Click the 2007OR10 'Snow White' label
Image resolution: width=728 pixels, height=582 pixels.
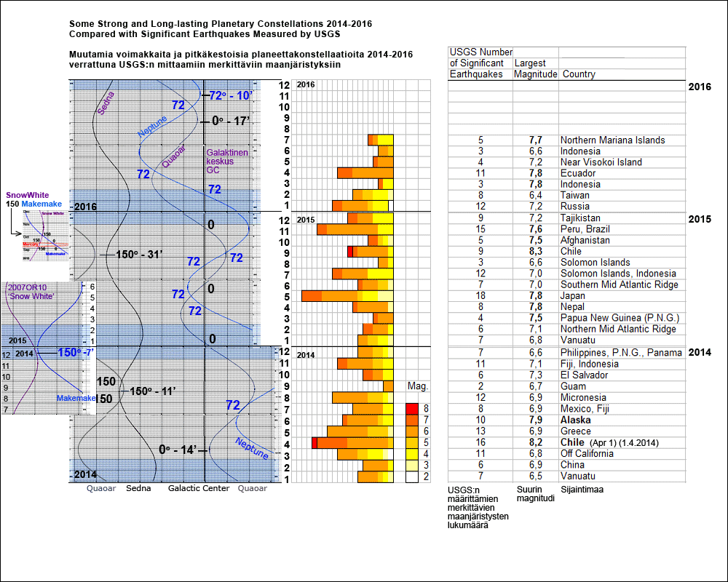coord(29,292)
